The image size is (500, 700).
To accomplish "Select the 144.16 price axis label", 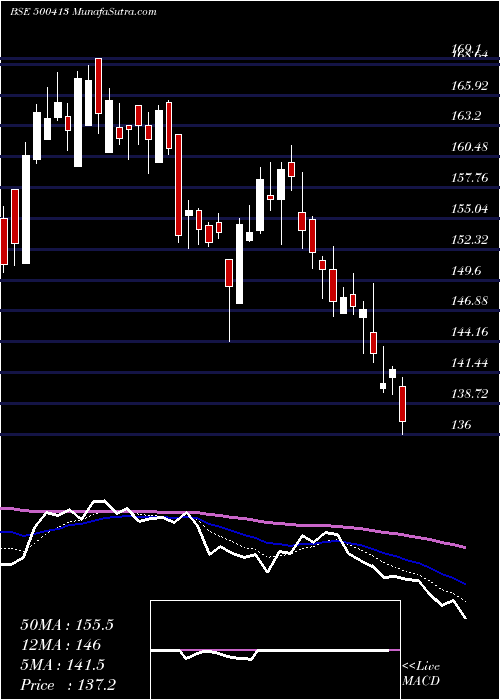I will coord(470,332).
